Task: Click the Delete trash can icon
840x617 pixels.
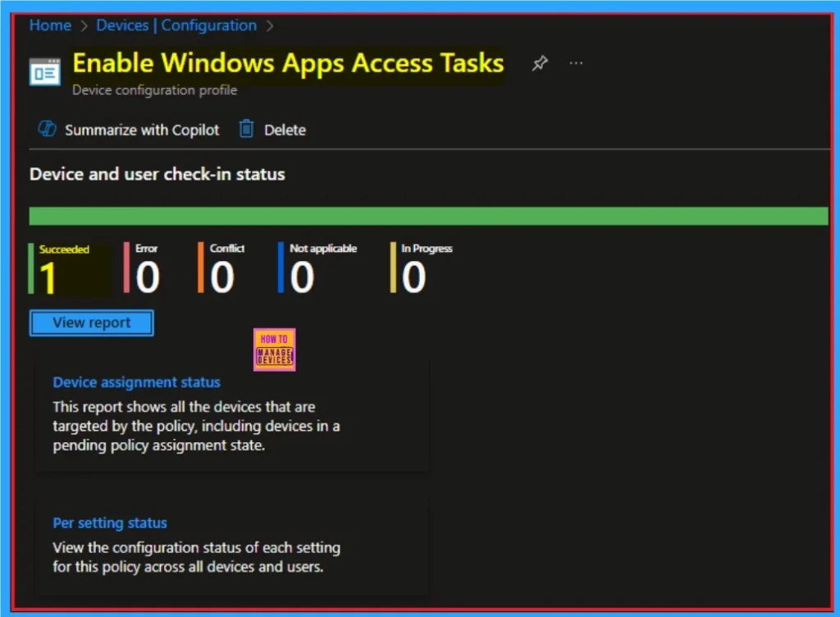Action: coord(246,130)
